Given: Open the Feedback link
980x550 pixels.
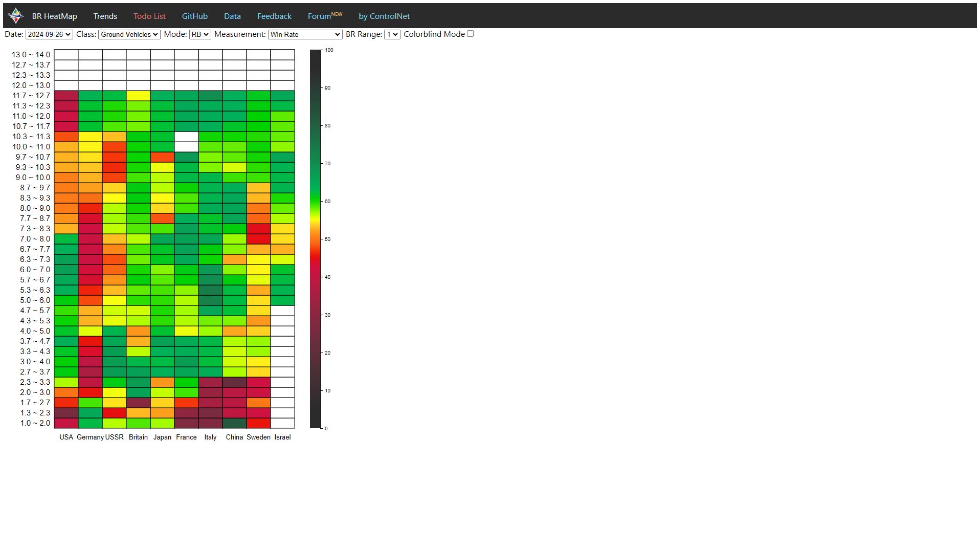Looking at the screenshot, I should tap(274, 16).
